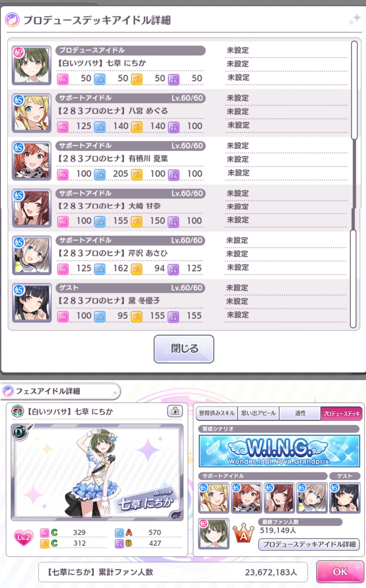
Task: Click the 閉じる button
Action: tap(184, 349)
